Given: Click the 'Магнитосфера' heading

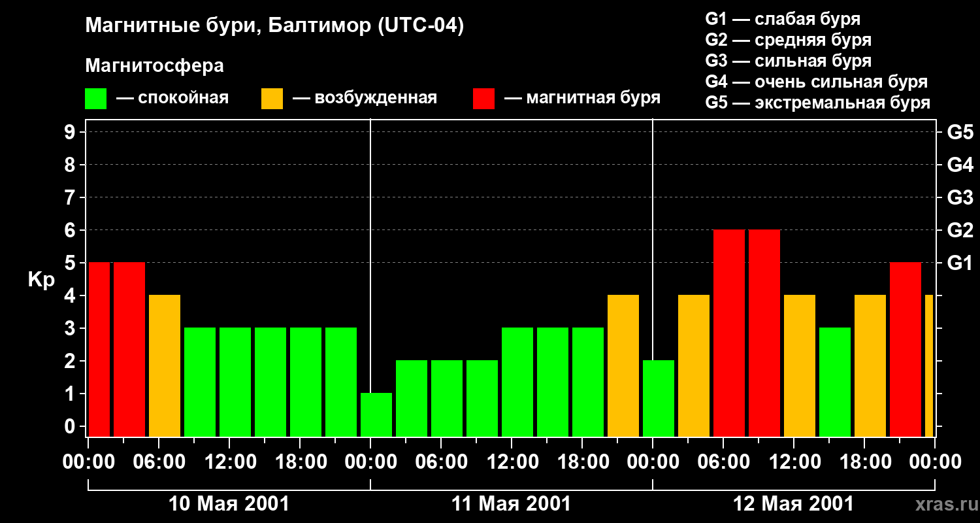Looking at the screenshot, I should point(154,66).
